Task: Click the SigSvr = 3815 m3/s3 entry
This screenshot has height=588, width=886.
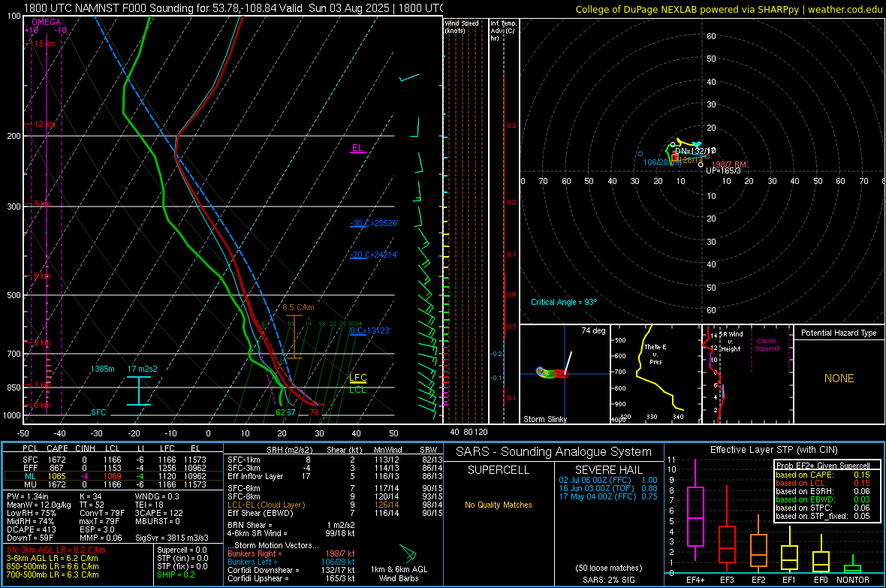Action: 172,538
